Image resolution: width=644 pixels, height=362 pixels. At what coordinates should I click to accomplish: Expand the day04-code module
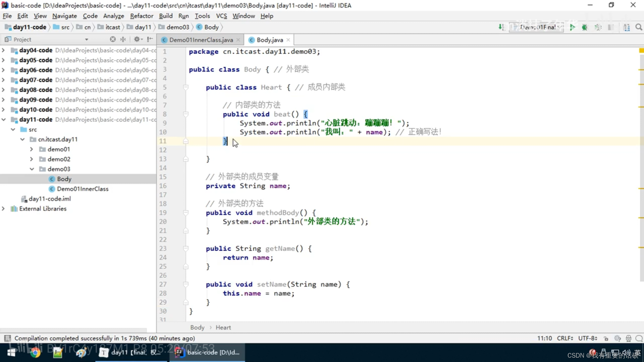[3, 50]
